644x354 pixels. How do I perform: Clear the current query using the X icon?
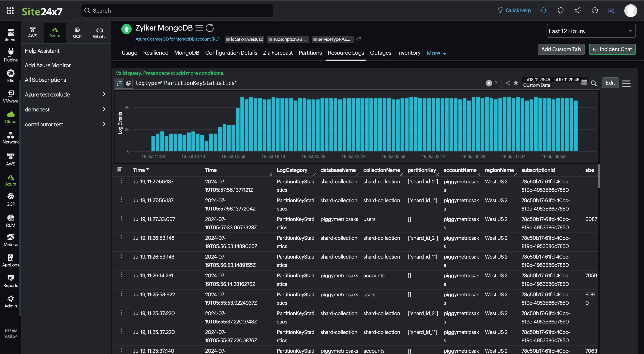point(489,83)
